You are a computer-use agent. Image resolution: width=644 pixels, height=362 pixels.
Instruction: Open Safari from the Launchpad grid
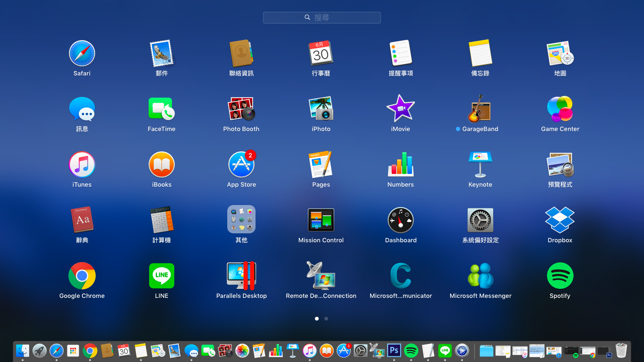pos(82,53)
